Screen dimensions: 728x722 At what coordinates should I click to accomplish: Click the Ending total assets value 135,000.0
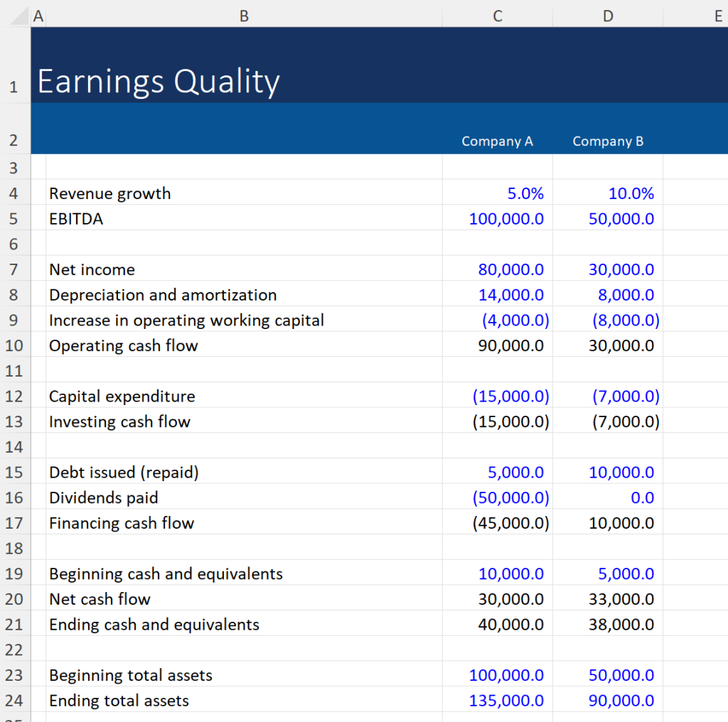point(497,700)
